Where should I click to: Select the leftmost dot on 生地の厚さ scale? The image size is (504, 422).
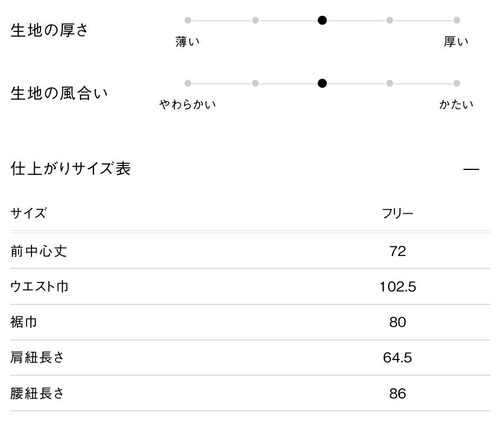(188, 20)
